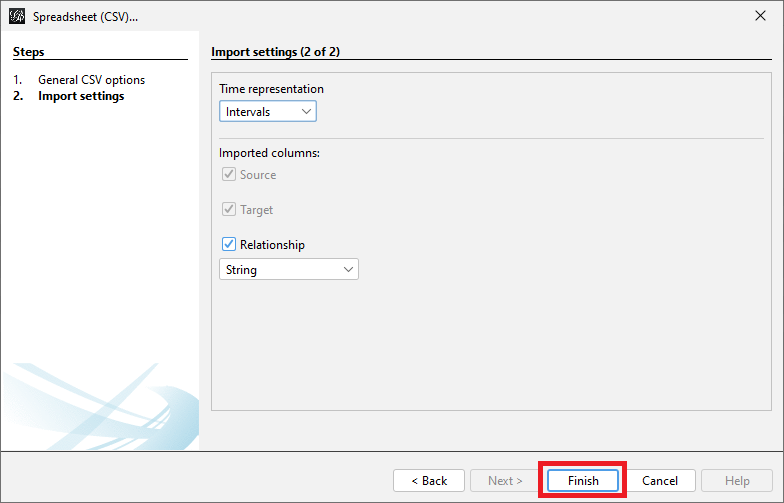Go back with the Back button
This screenshot has width=784, height=503.
coord(428,481)
